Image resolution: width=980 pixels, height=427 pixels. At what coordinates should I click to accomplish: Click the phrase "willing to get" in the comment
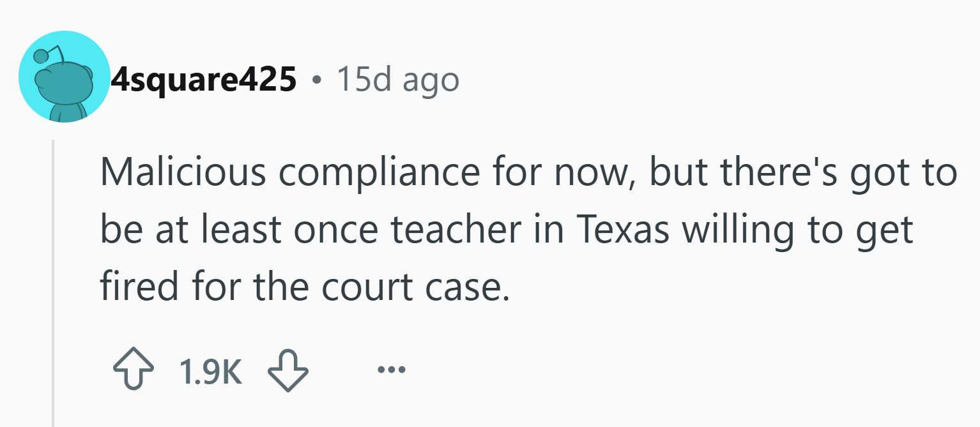[798, 231]
